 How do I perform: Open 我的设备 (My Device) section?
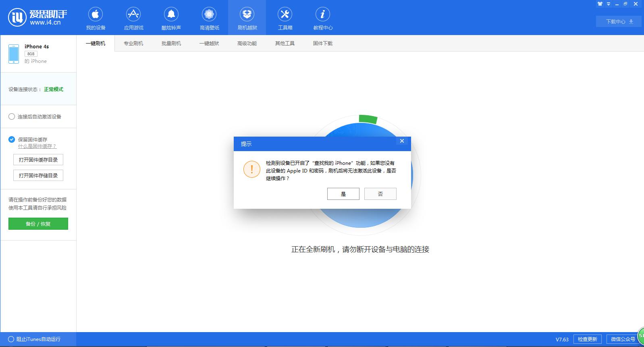(x=96, y=19)
